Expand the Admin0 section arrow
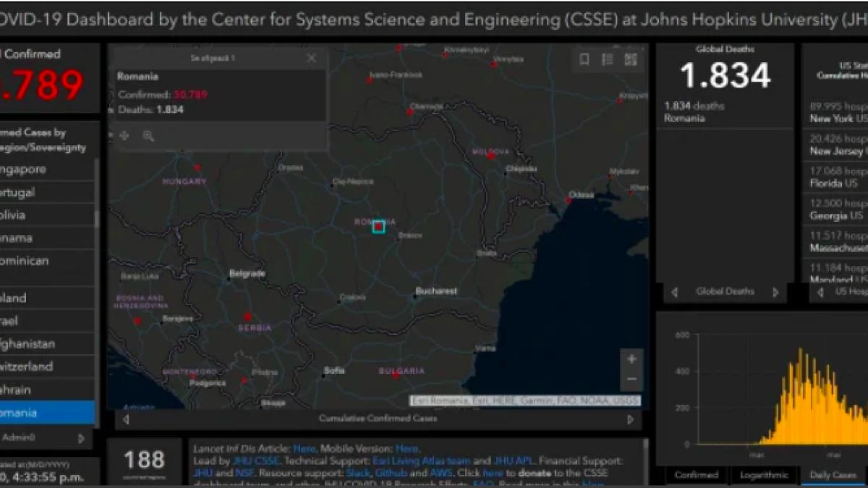Viewport: 868px width, 488px height. click(82, 437)
